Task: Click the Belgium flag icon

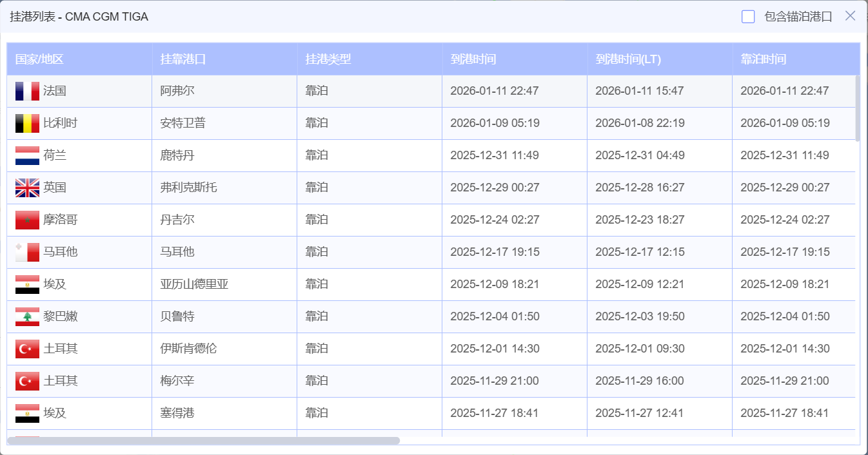Action: tap(27, 123)
